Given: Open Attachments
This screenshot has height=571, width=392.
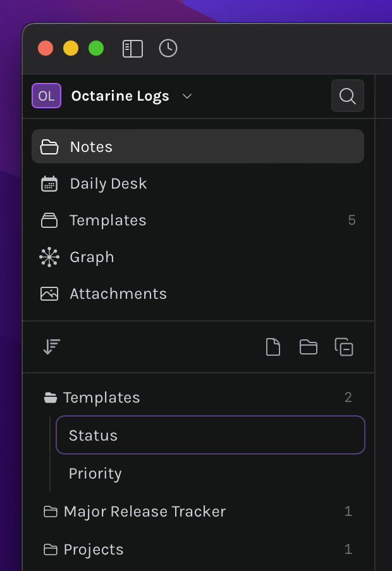Looking at the screenshot, I should coord(198,294).
